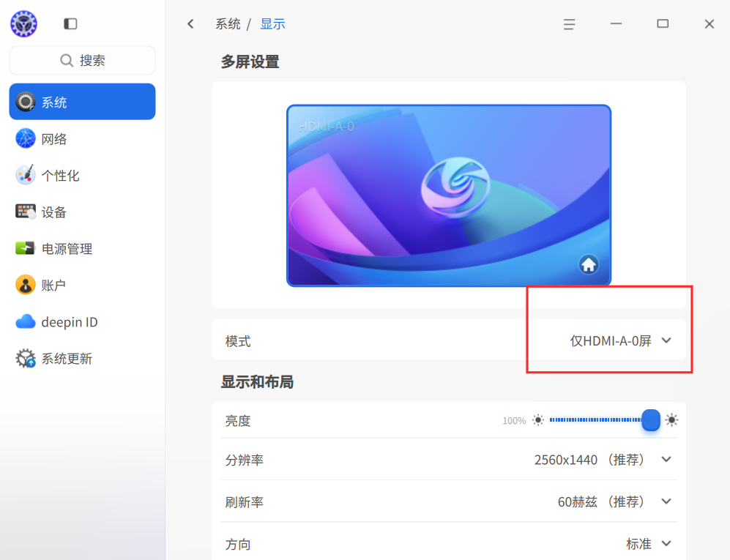Select the HDMI-A-0 monitor preview
The width and height of the screenshot is (730, 560).
point(449,195)
